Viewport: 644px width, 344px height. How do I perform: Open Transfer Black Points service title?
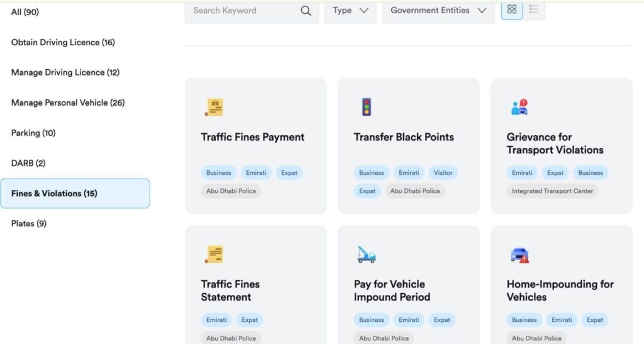tap(404, 137)
